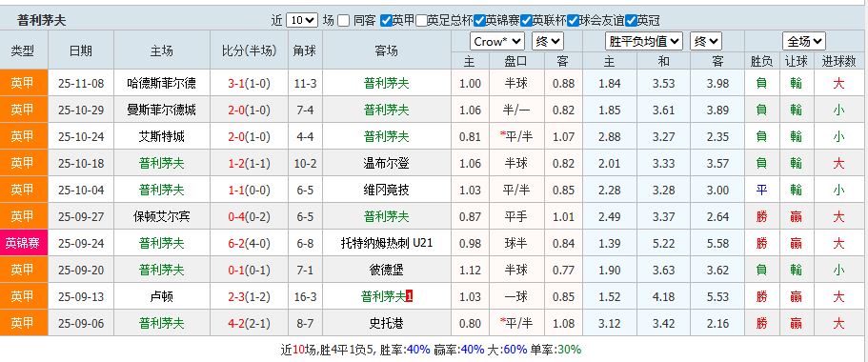This screenshot has width=868, height=362.
Task: Click the 日期 column header
Action: pos(81,50)
